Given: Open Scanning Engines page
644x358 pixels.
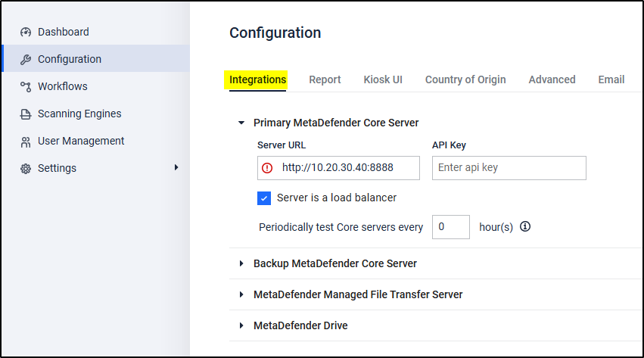Looking at the screenshot, I should point(95,114).
